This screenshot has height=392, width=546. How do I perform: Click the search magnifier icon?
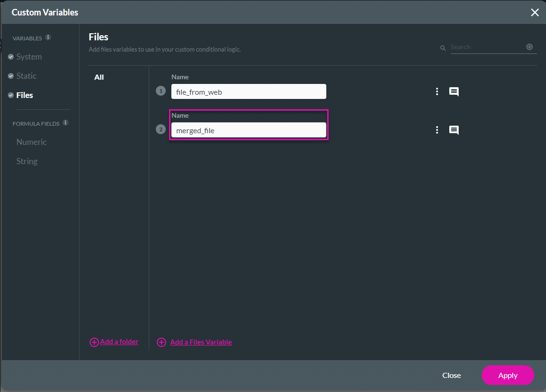(x=443, y=48)
